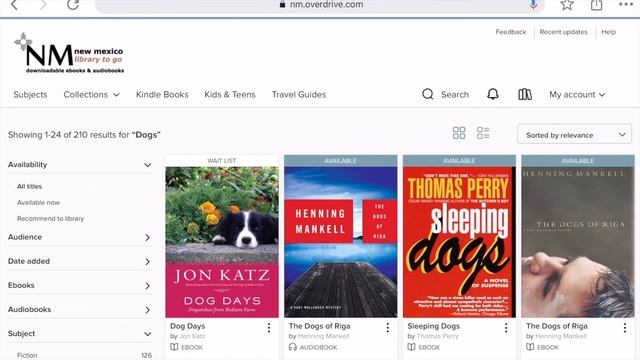Expand the My account dropdown
Image resolution: width=640 pixels, height=360 pixels.
[x=577, y=95]
